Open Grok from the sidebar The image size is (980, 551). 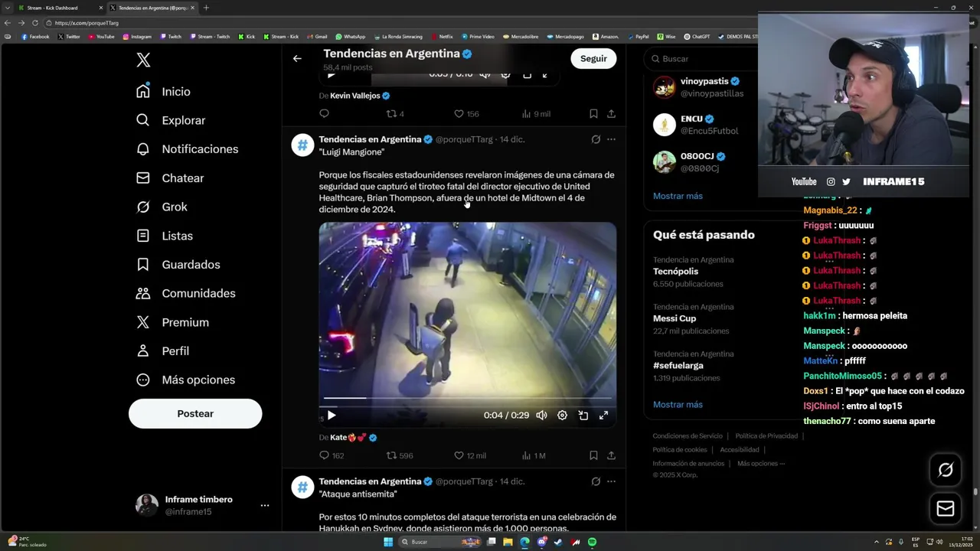162,207
